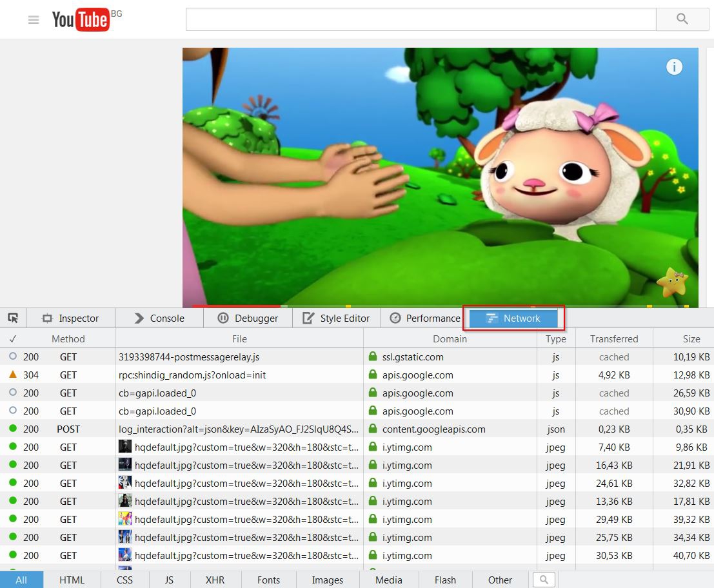Image resolution: width=714 pixels, height=588 pixels.
Task: Click the filter search magnifier icon in devtools
Action: coord(544,580)
